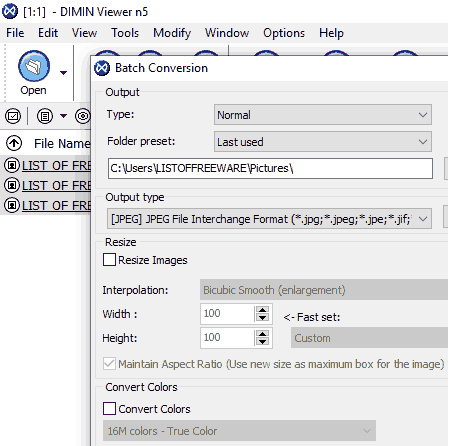Open the Tools menu

click(x=125, y=33)
